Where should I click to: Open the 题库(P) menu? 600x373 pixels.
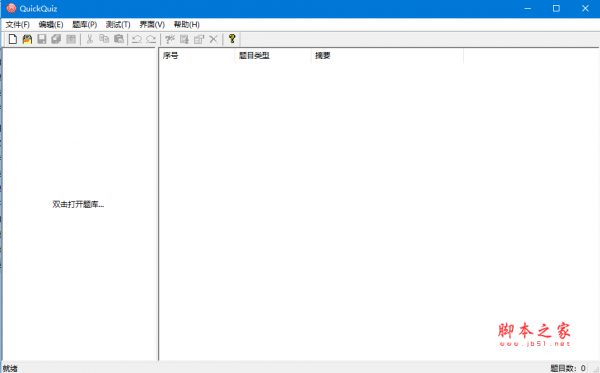[85, 24]
